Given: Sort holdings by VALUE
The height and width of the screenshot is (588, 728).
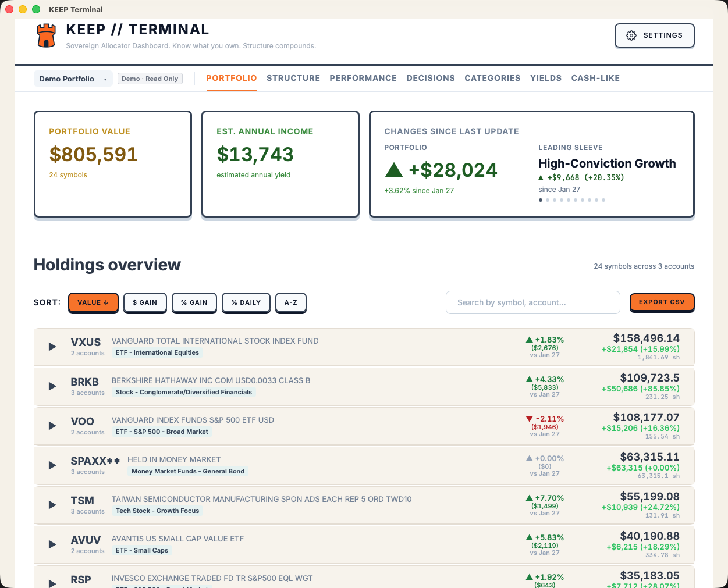Looking at the screenshot, I should pyautogui.click(x=93, y=302).
